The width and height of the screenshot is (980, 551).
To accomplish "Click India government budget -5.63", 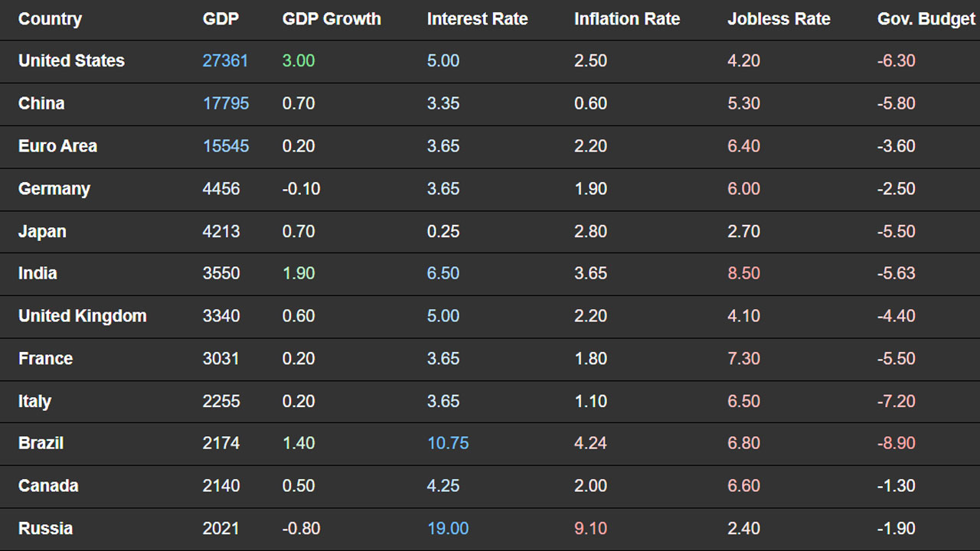I will pos(897,273).
